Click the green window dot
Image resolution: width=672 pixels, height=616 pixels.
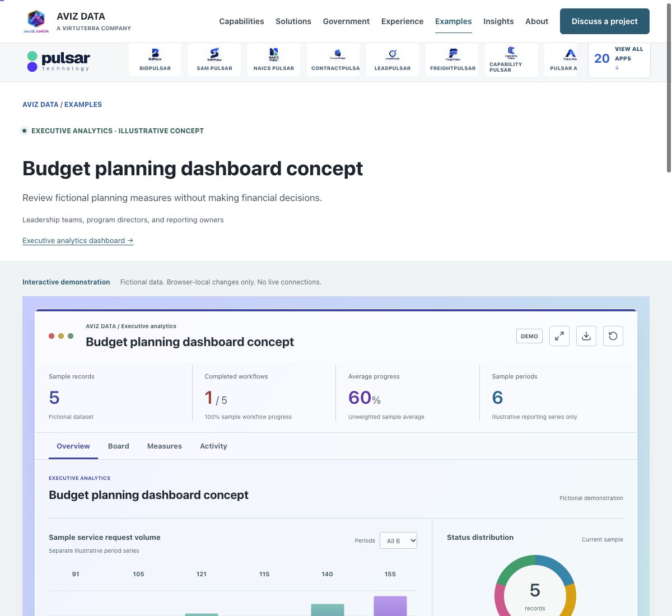[x=71, y=336]
